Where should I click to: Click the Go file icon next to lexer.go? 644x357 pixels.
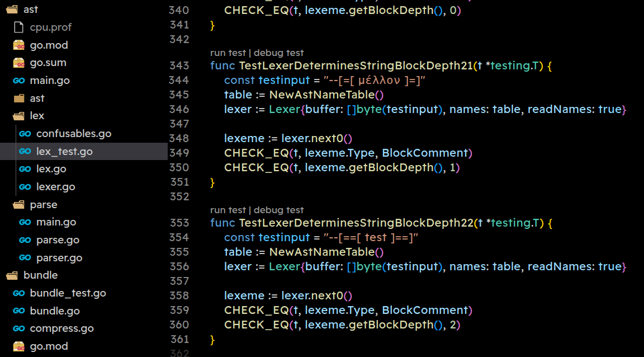[25, 187]
